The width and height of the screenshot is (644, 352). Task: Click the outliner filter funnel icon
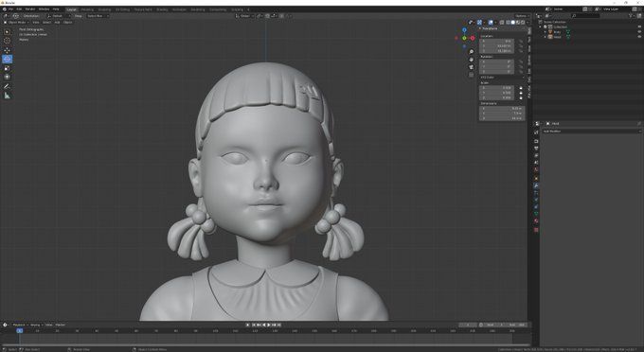(631, 15)
